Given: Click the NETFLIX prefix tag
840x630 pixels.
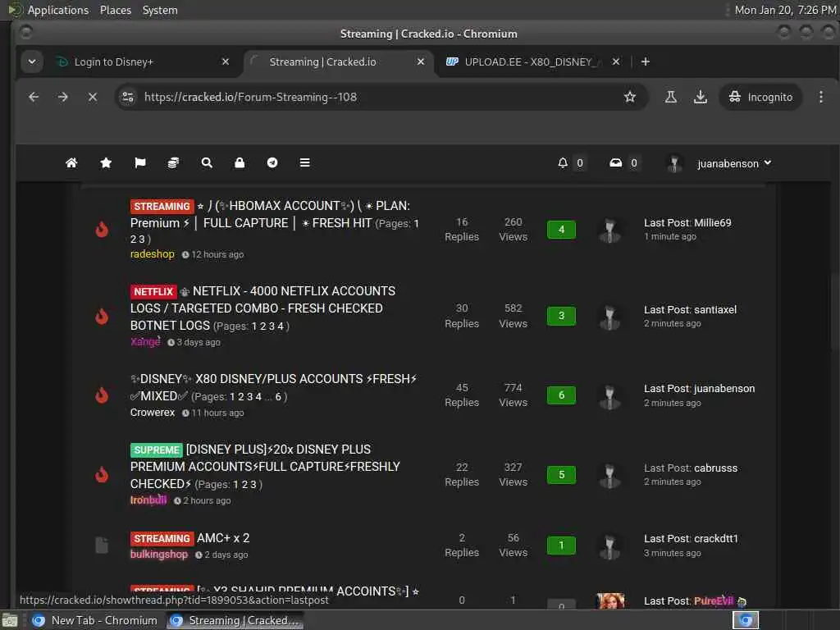Looking at the screenshot, I should click(x=153, y=291).
